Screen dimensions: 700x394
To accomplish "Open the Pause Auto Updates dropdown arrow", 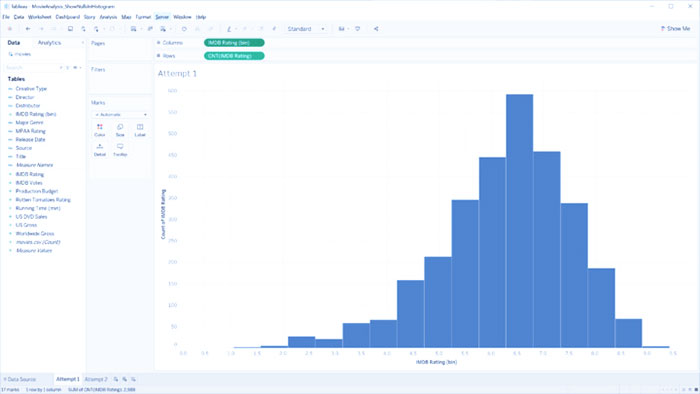I will click(x=103, y=29).
